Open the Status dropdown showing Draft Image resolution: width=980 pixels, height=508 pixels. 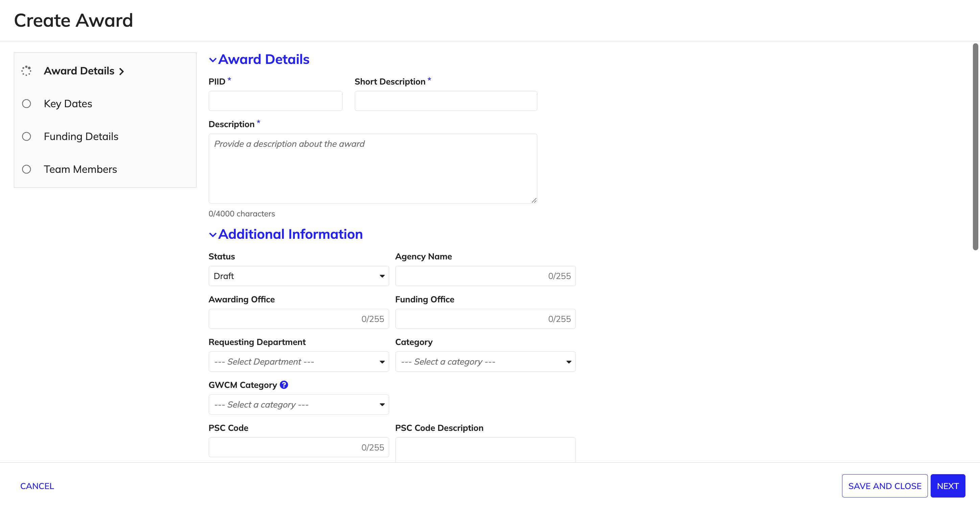pyautogui.click(x=299, y=276)
